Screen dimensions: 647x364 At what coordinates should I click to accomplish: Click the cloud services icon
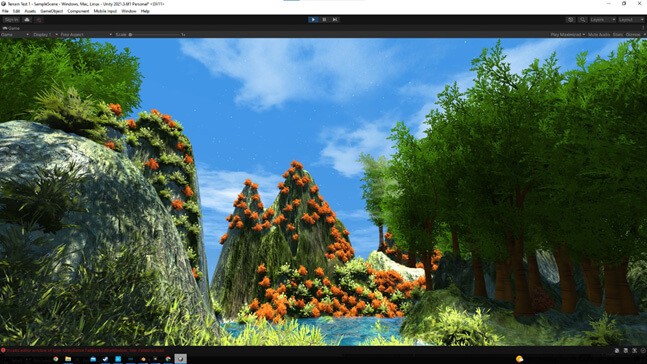pos(27,19)
